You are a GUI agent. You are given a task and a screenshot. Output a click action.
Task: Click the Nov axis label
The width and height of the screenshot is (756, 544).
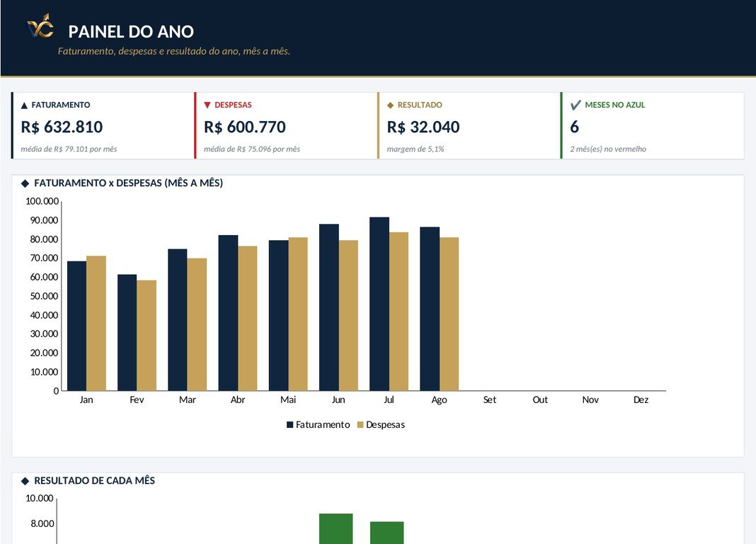tap(590, 399)
